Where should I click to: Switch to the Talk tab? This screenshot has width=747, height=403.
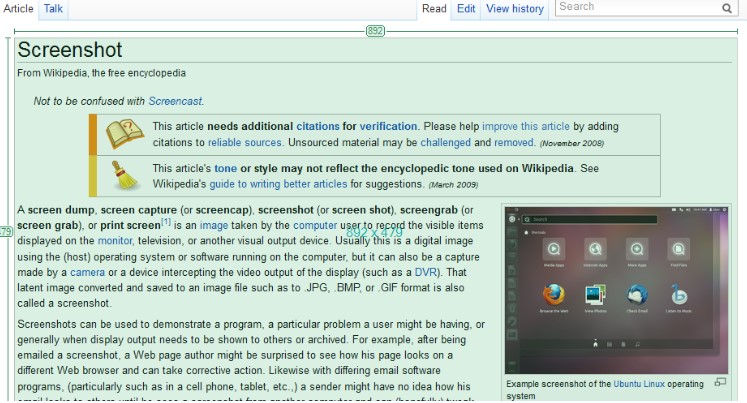point(53,8)
